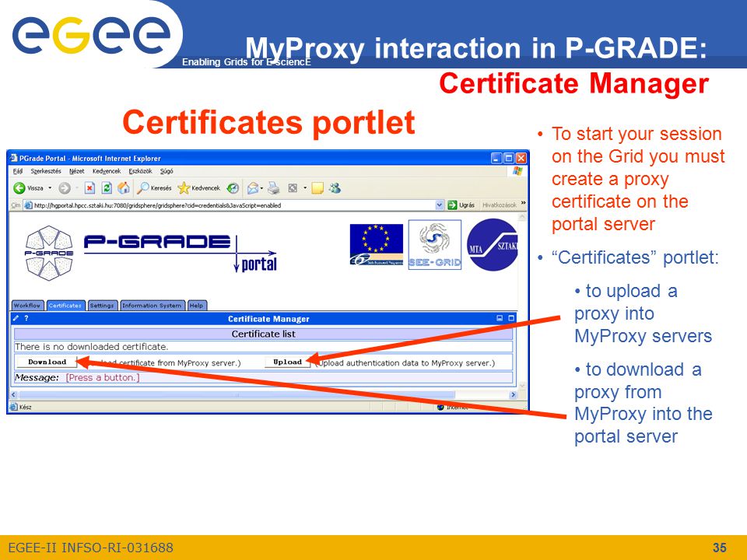Maximize the Internet Explorer window
Image resolution: width=747 pixels, height=560 pixels.
509,158
